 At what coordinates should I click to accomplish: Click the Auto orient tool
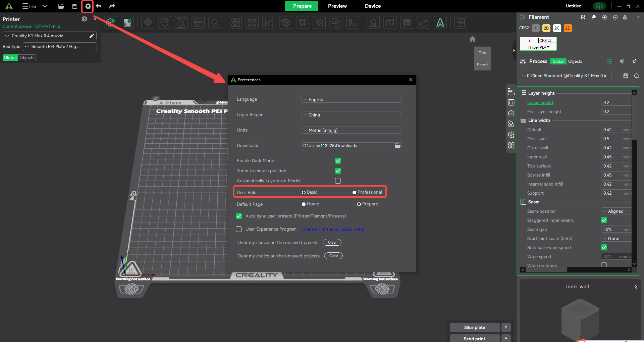click(x=181, y=22)
